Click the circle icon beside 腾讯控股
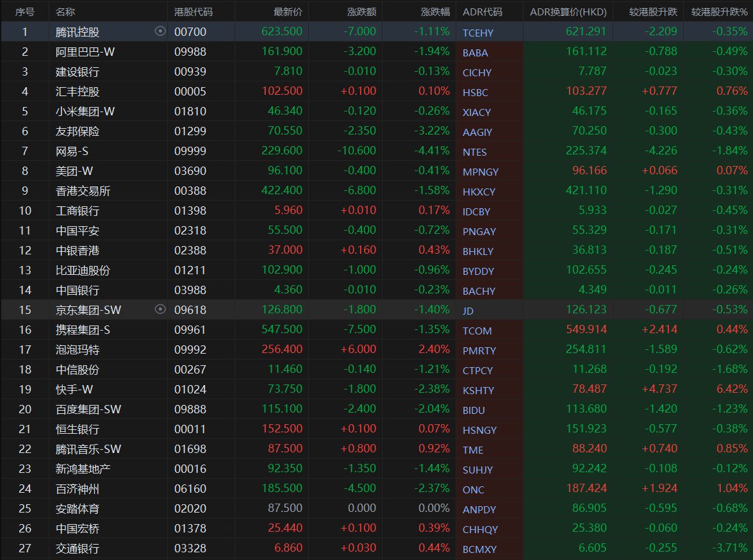Viewport: 753px width, 560px height. pyautogui.click(x=160, y=31)
